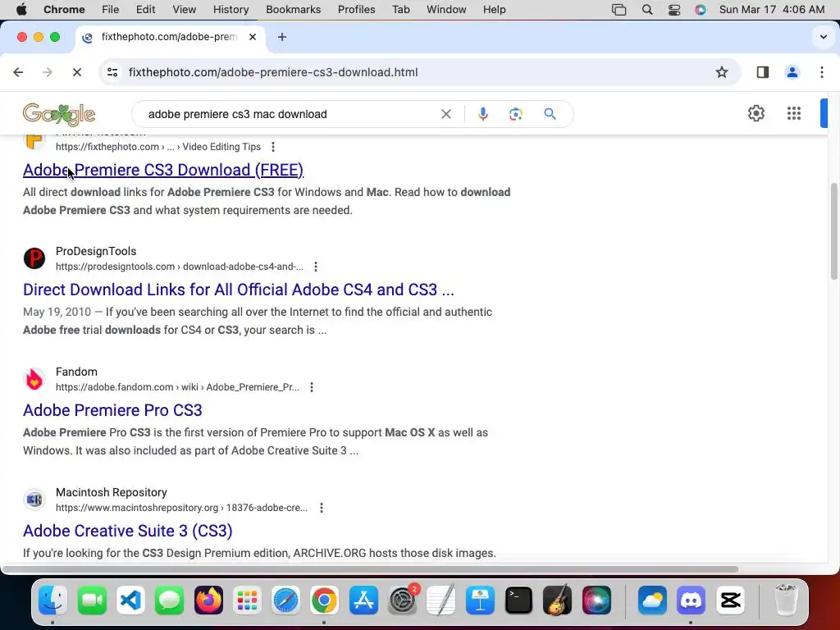The image size is (840, 630).
Task: Open the Bookmarks menu
Action: point(293,10)
